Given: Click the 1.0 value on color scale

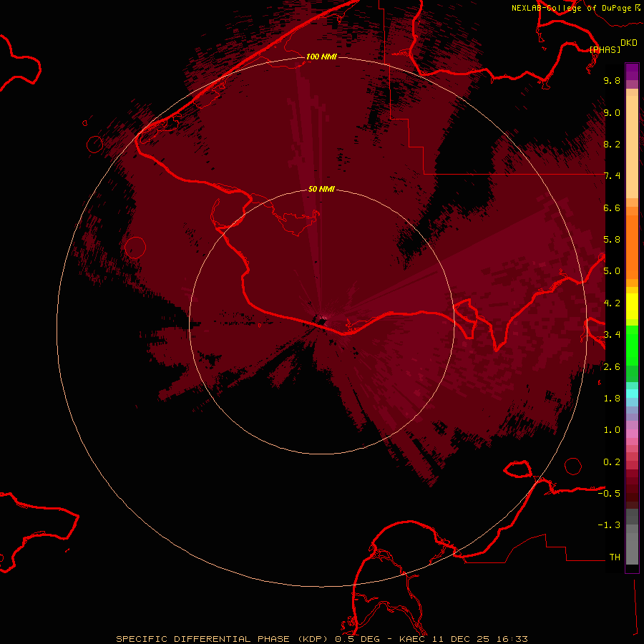Looking at the screenshot, I should click(612, 430).
